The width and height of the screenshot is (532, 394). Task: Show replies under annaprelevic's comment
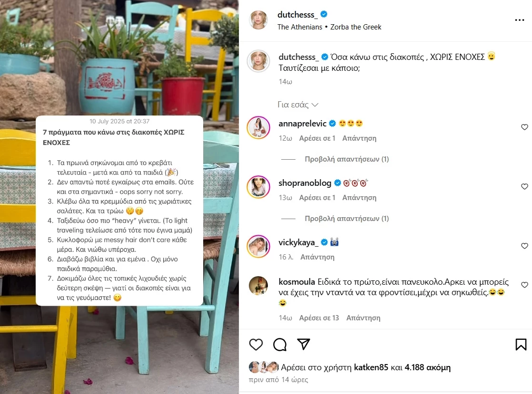[x=347, y=159]
